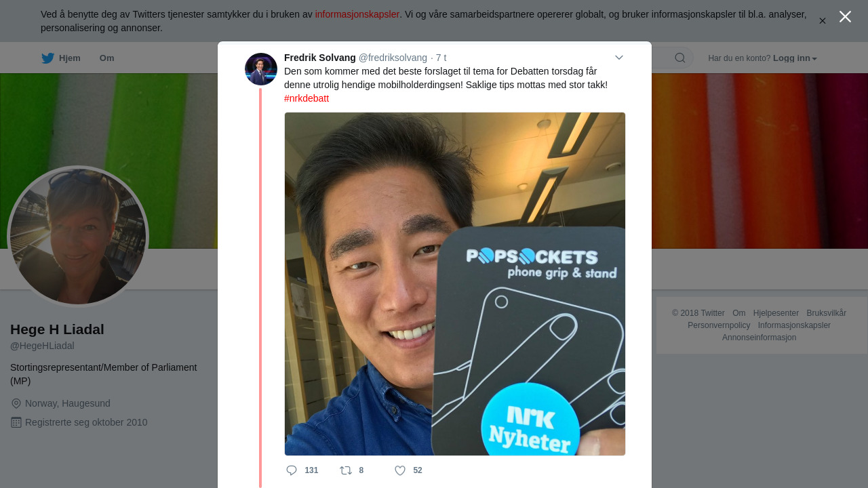Open the Logg inn dropdown
This screenshot has width=868, height=488.
(x=795, y=58)
